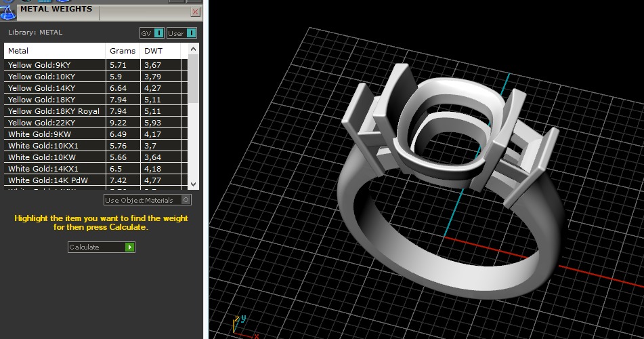Select the Yellow Gold:18KY Royal row

pos(95,111)
